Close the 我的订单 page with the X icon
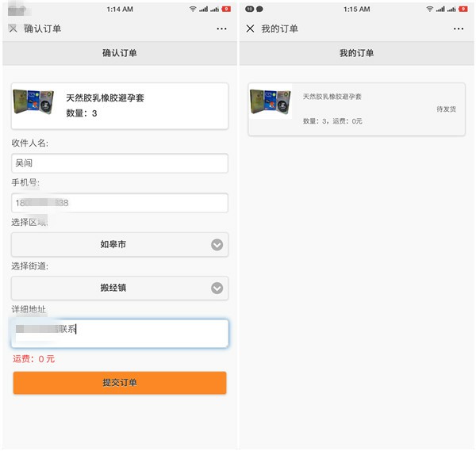This screenshot has width=476, height=451. [x=250, y=29]
